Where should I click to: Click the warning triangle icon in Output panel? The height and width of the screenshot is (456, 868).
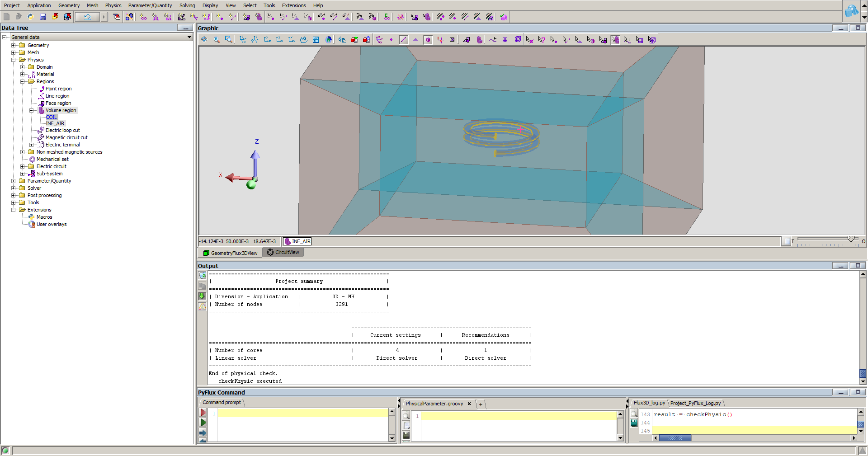coord(202,306)
